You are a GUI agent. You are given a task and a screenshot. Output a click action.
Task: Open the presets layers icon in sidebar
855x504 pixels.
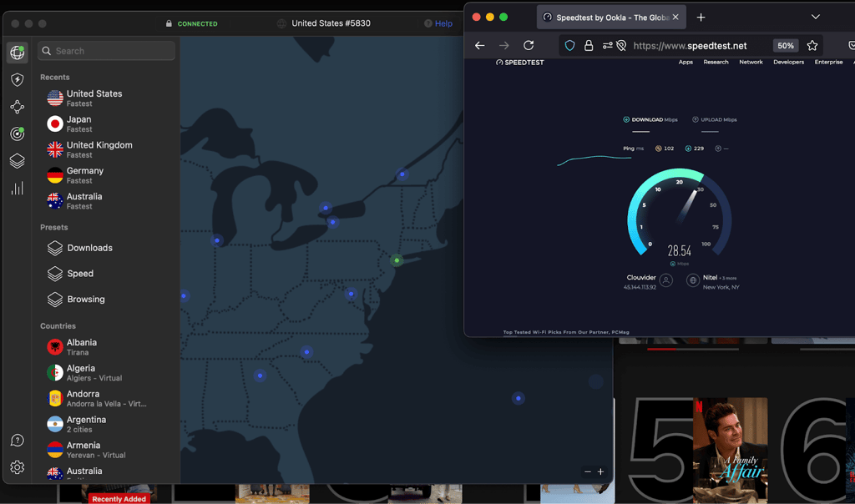pos(18,161)
